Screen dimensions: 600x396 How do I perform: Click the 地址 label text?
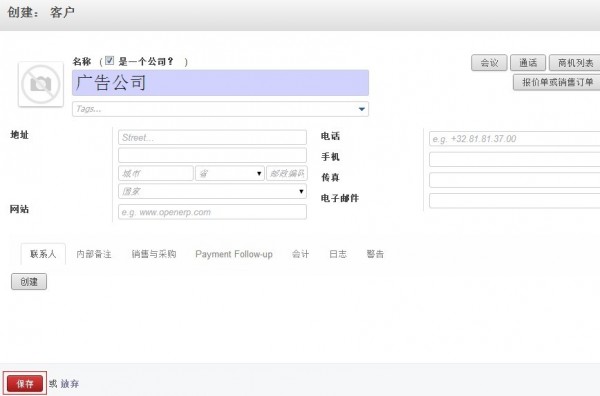point(20,135)
